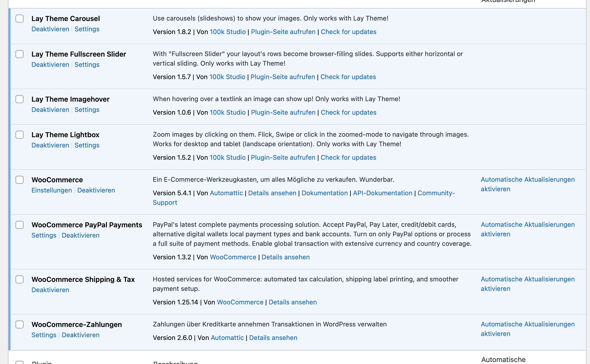Image resolution: width=590 pixels, height=364 pixels.
Task: Check for updates for Lay Theme Imagehover
Action: 348,112
